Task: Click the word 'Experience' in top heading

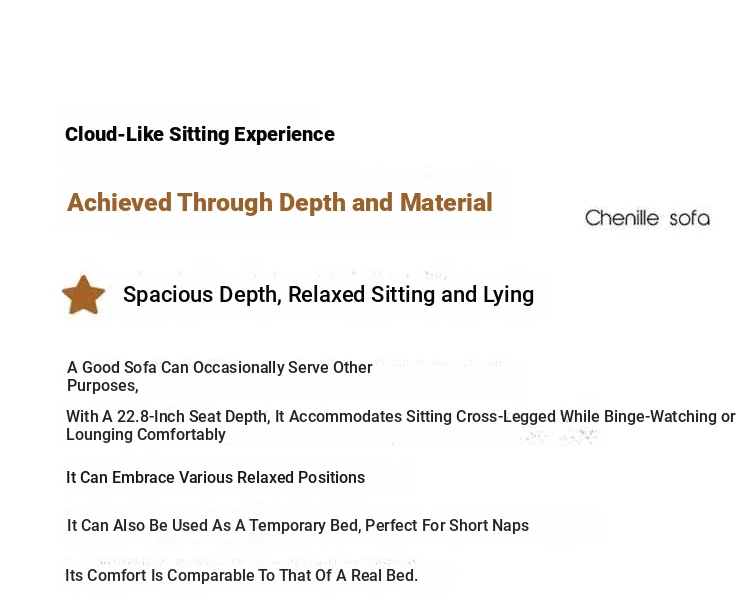Action: pos(284,135)
